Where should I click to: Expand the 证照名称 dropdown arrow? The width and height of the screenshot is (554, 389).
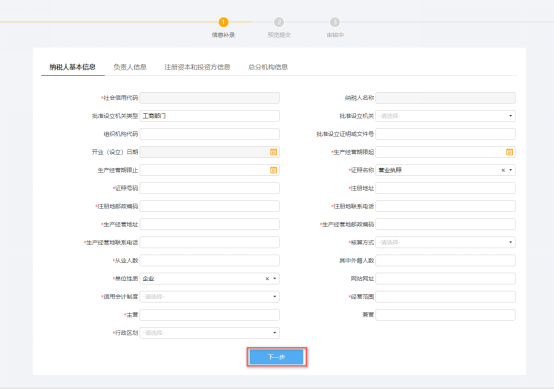point(511,170)
